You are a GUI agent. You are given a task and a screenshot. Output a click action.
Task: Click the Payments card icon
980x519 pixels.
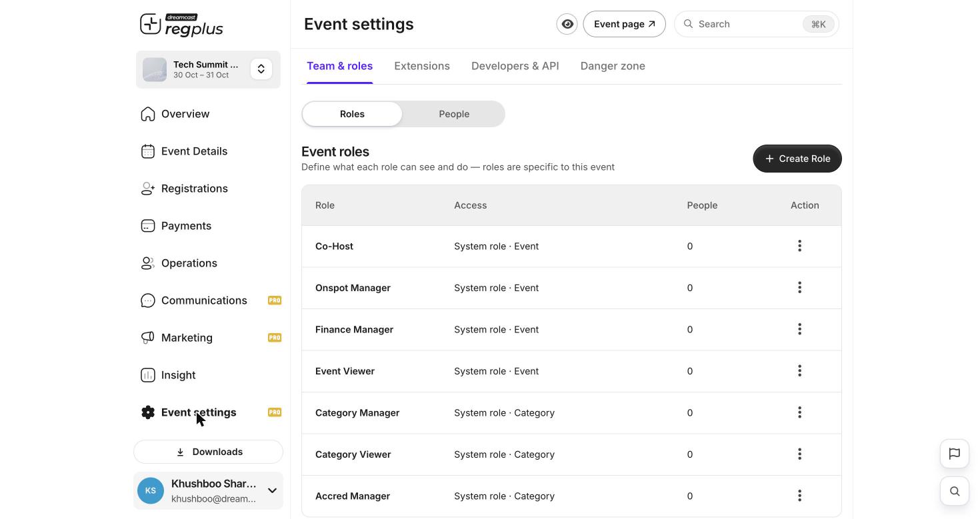coord(148,226)
